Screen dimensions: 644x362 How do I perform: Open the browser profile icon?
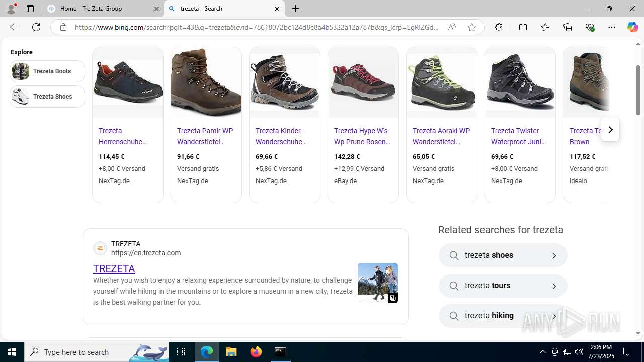[11, 9]
